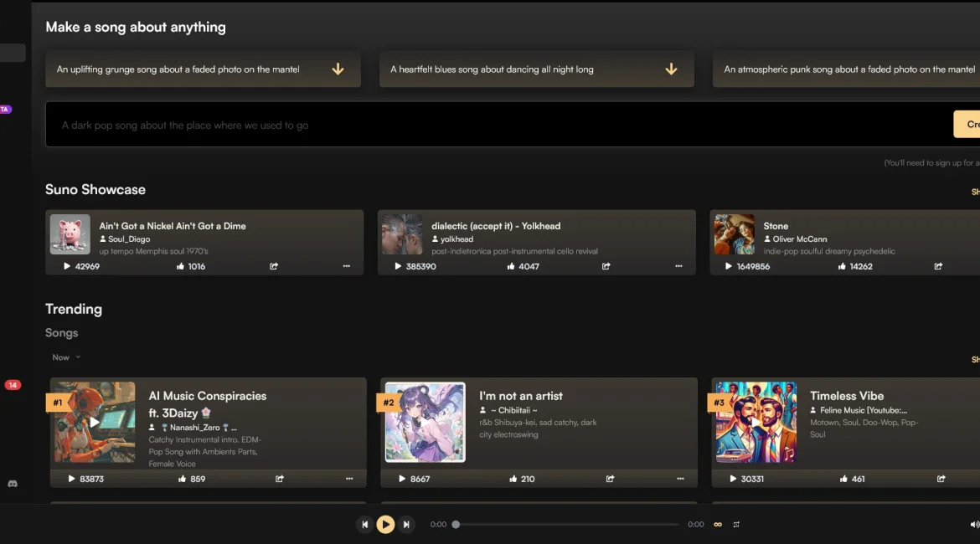Open the more menu on the "dialectic" card
This screenshot has height=544, width=980.
[678, 266]
